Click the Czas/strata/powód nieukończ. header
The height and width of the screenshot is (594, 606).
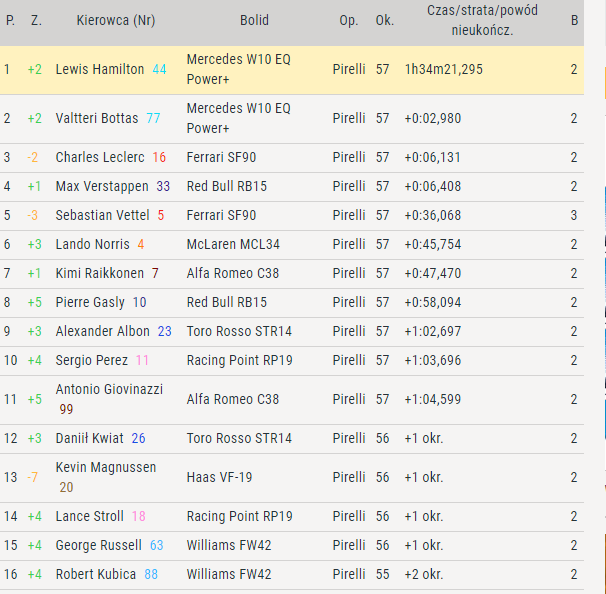482,20
